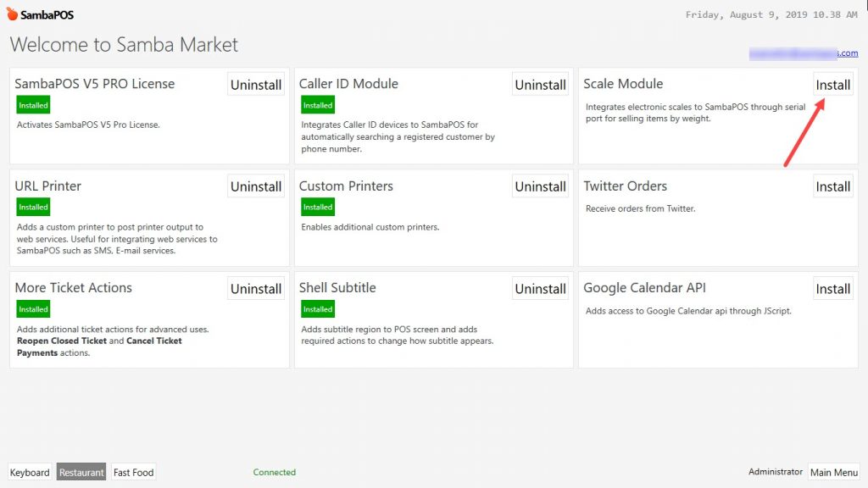Click 'Receive orders from Twitter.' description
The height and width of the screenshot is (488, 868).
pos(641,208)
